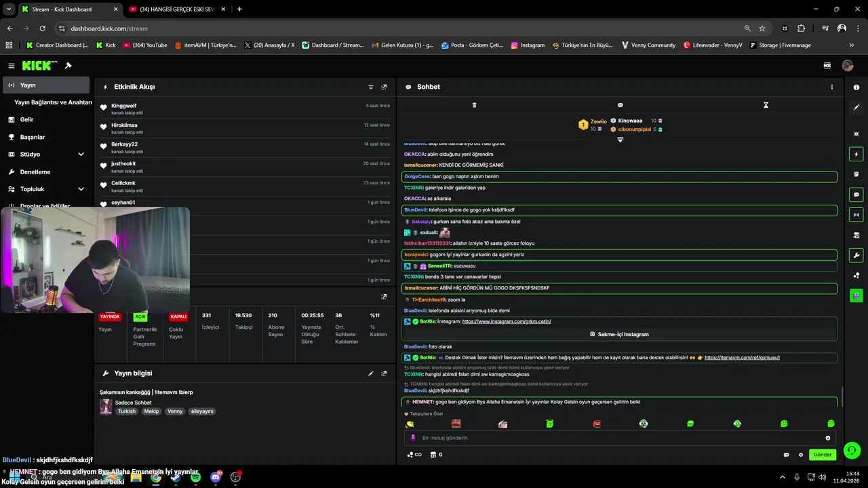868x488 pixels.
Task: Click the pencil icon in right sidebar
Action: pos(856,107)
